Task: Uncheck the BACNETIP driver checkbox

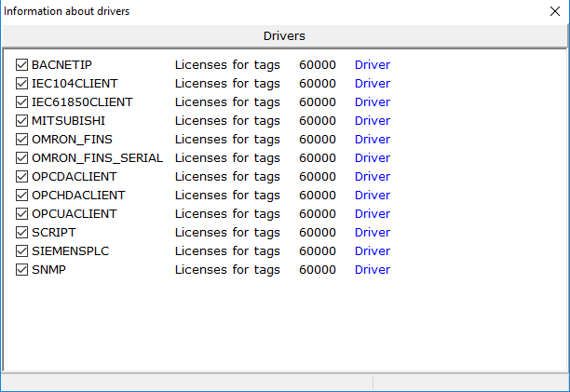Action: pos(21,65)
